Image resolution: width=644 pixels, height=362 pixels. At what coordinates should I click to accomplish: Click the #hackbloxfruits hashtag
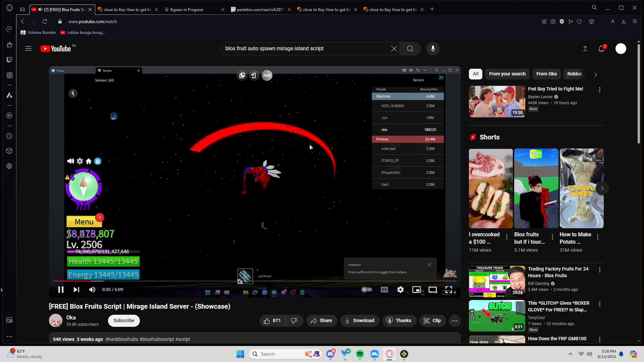pyautogui.click(x=122, y=339)
